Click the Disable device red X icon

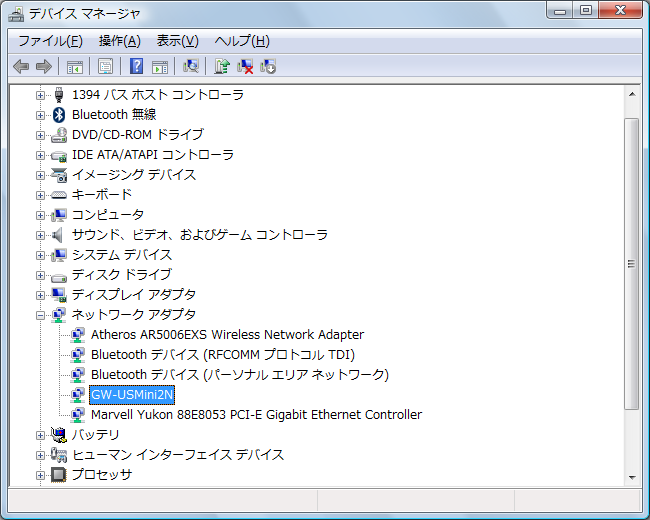point(245,66)
